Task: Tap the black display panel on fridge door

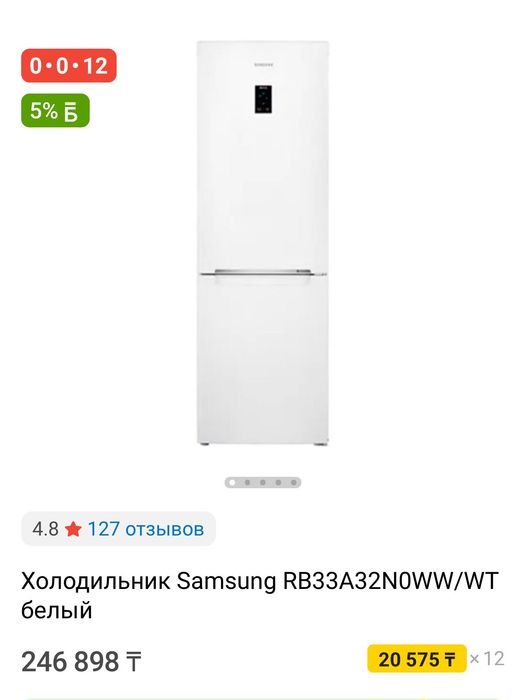Action: point(263,99)
